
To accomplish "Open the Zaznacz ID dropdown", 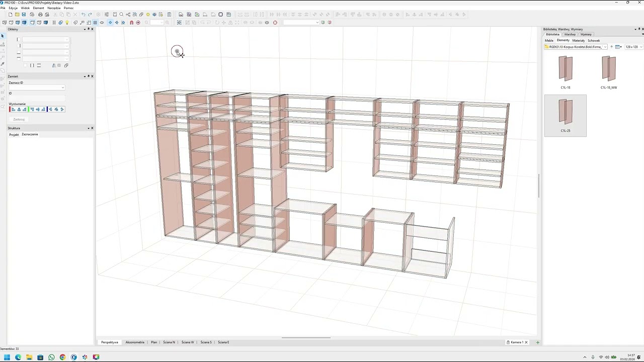I will 62,87.
